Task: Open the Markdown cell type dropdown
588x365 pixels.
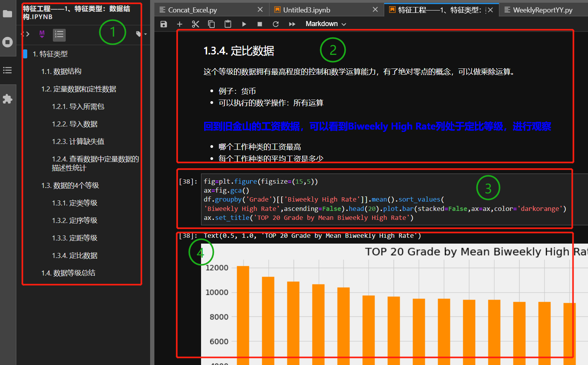Action: pyautogui.click(x=325, y=24)
